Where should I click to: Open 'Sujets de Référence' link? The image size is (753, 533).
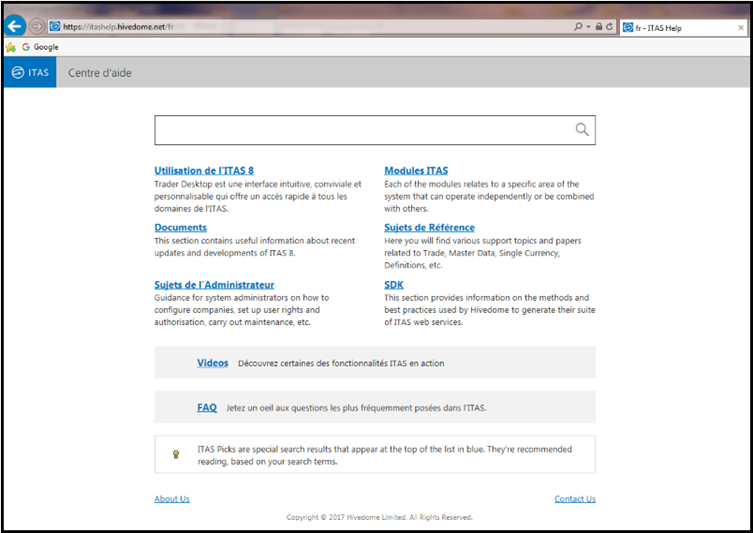point(429,228)
